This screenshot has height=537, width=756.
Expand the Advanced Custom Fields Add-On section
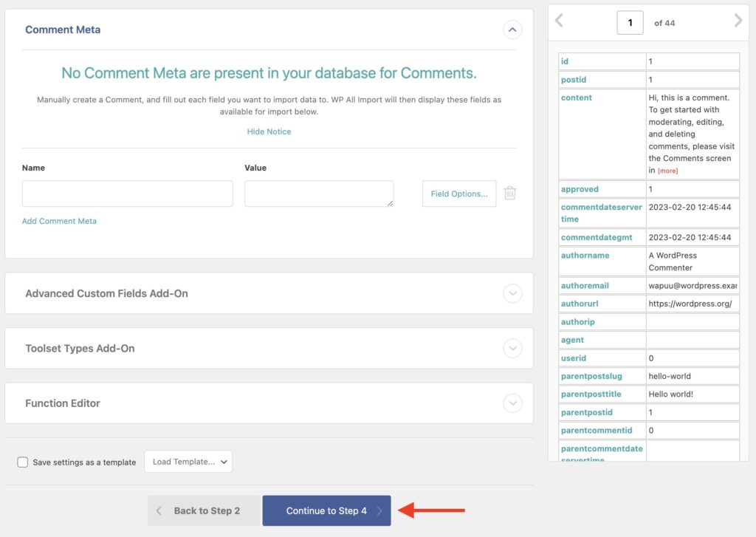(x=512, y=293)
